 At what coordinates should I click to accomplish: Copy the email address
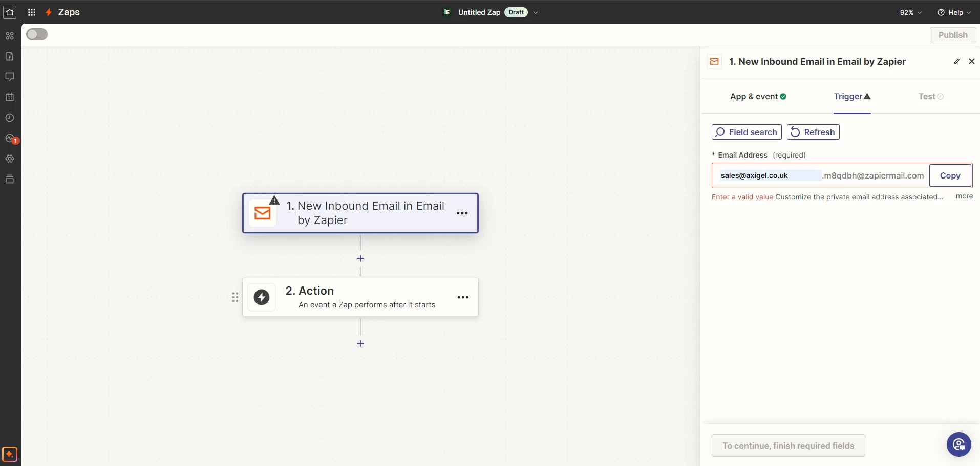[x=950, y=175]
